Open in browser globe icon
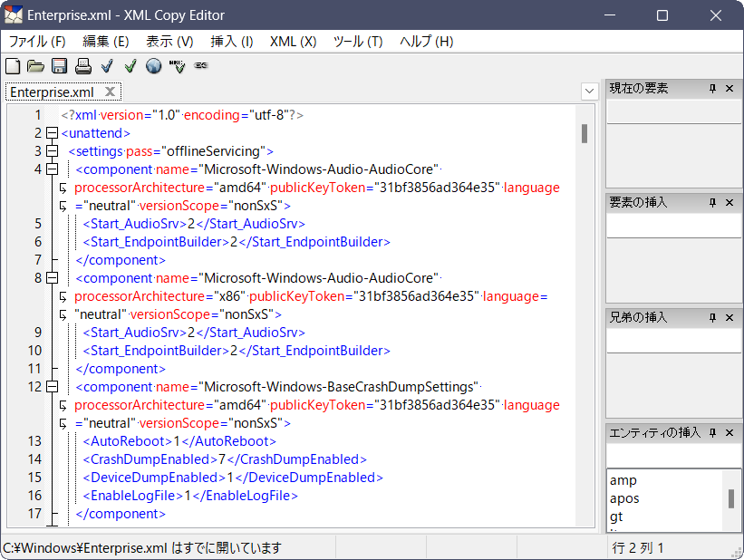 (154, 66)
